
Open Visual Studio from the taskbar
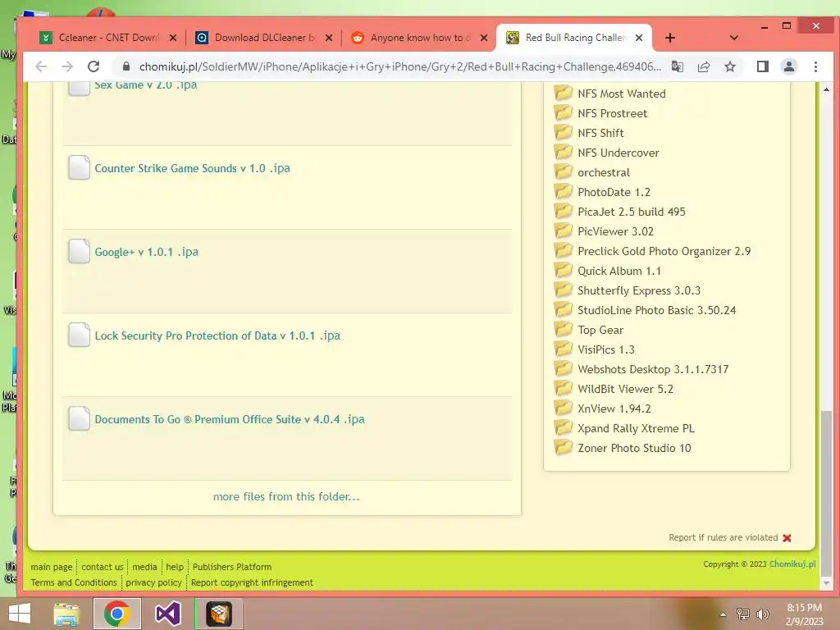[x=167, y=614]
